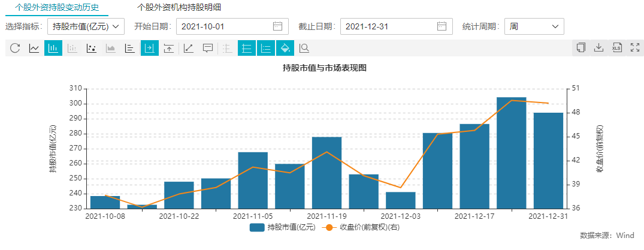The width and height of the screenshot is (644, 250).
Task: Toggle horizontal grid lines button
Action: (246, 48)
